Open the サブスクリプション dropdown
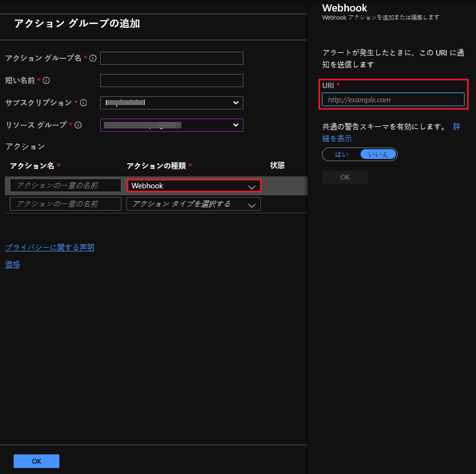Image resolution: width=476 pixels, height=474 pixels. [172, 103]
